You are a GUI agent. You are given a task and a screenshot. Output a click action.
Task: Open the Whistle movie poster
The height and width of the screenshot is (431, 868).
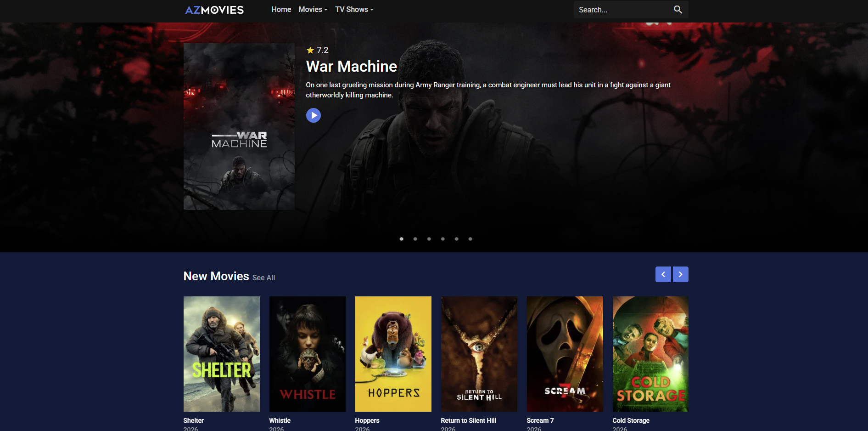click(307, 354)
